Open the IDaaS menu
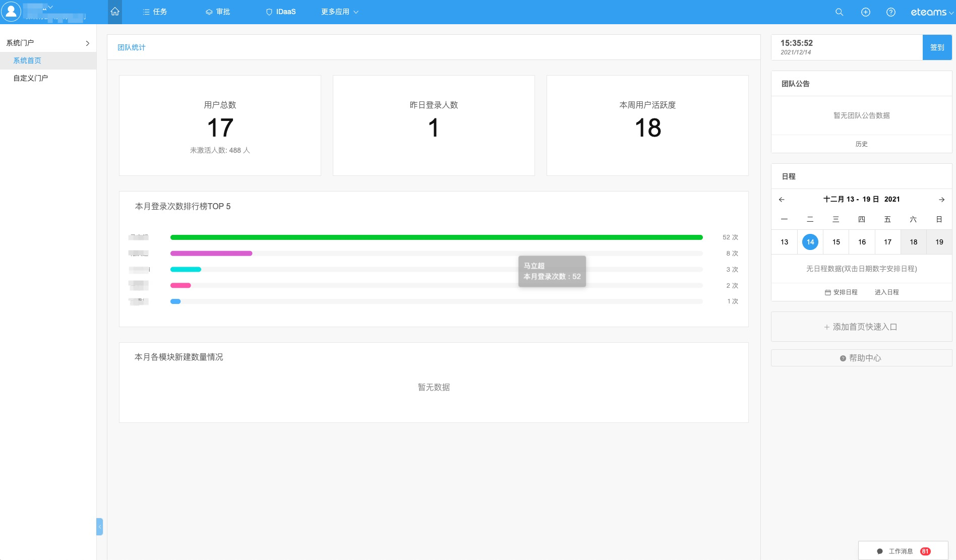This screenshot has height=560, width=956. click(281, 12)
